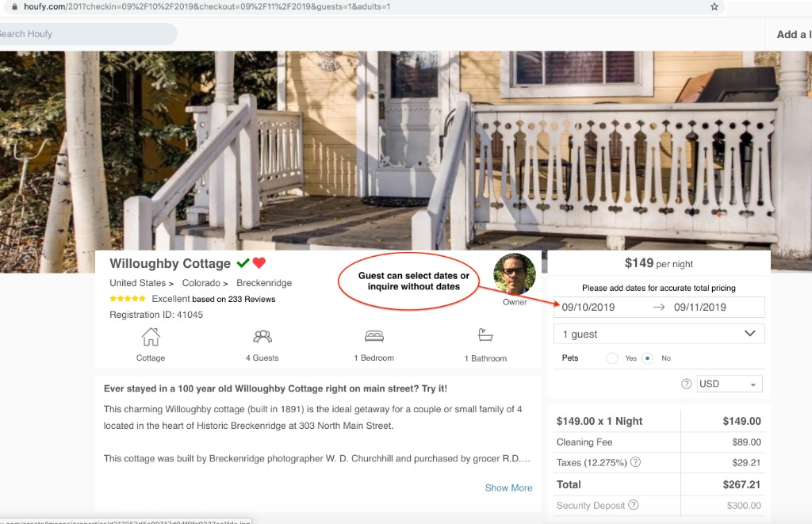Click the 1 Bathroom bathtub icon

[x=485, y=336]
